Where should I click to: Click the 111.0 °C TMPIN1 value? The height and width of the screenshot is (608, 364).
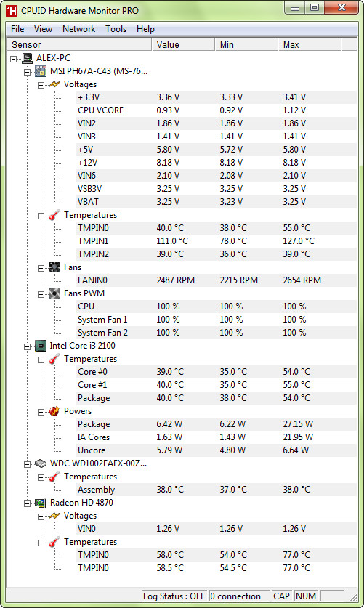pyautogui.click(x=172, y=240)
